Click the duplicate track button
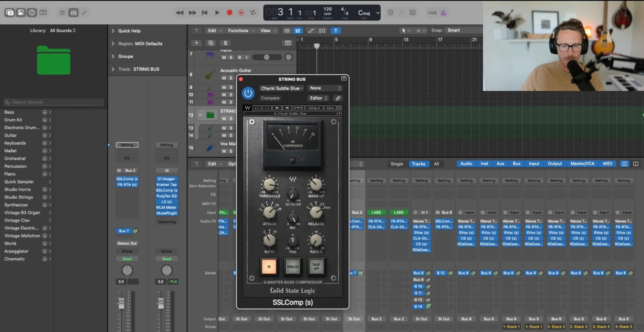644x332 pixels. tap(211, 43)
